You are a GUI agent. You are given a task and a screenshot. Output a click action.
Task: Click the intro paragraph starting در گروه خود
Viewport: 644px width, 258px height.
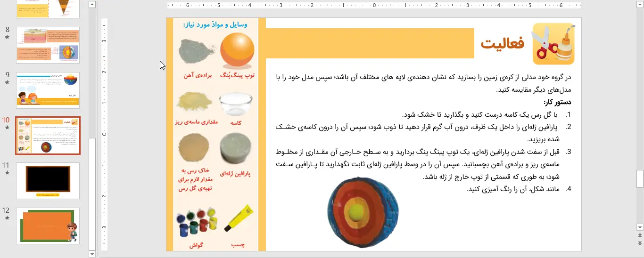[423, 83]
